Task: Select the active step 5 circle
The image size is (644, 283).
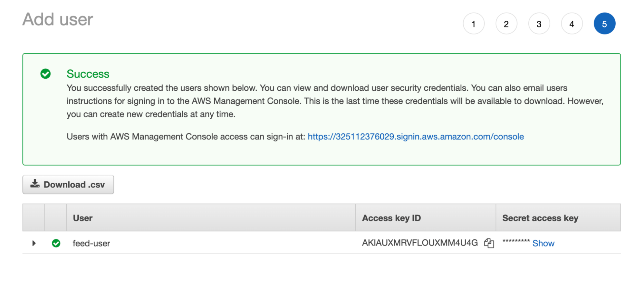Action: click(x=604, y=24)
